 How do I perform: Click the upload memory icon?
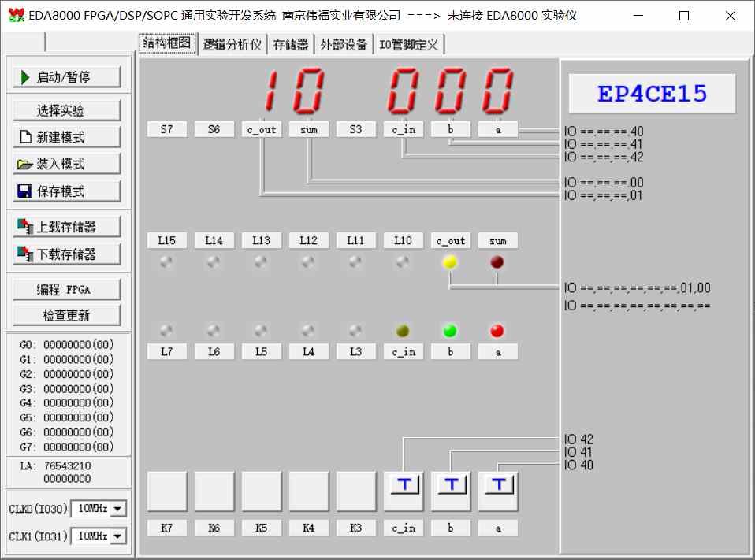25,227
